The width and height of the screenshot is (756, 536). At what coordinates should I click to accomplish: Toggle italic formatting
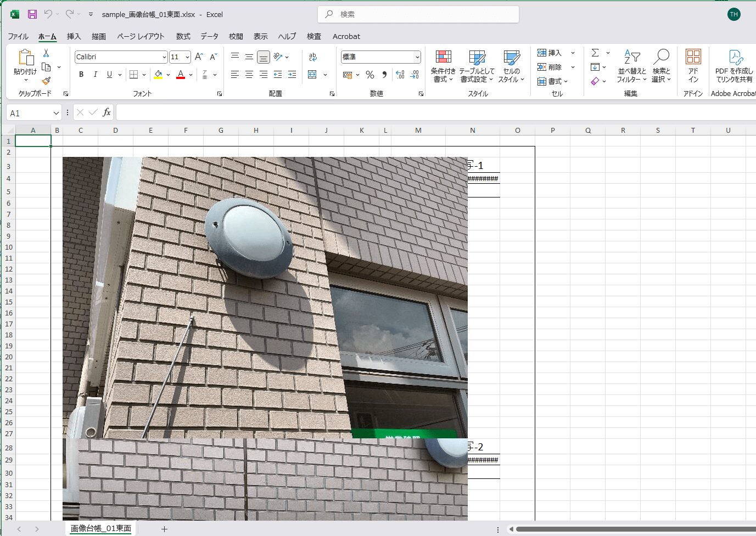(95, 75)
